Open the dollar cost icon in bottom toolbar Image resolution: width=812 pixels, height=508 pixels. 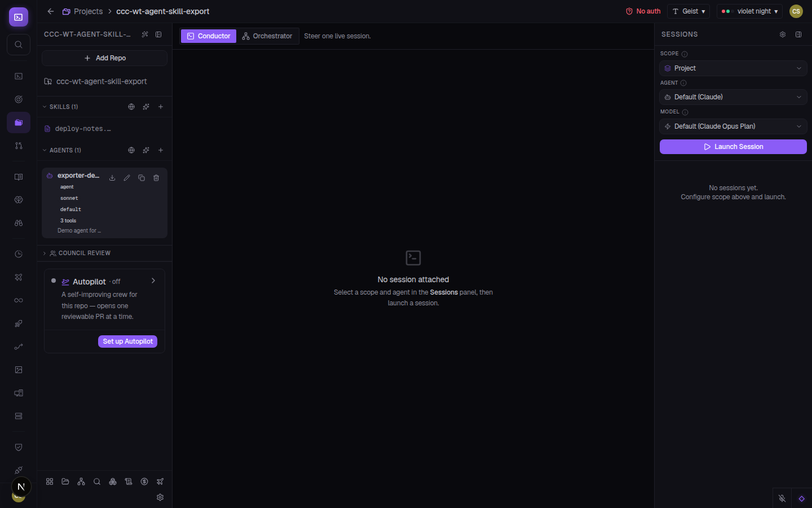click(x=144, y=481)
